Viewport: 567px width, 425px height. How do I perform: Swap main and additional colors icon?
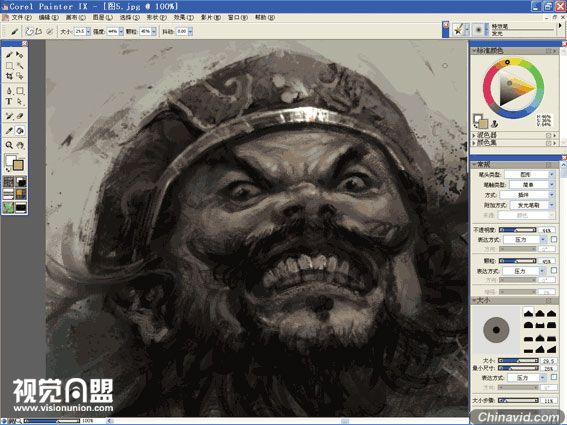click(8, 169)
